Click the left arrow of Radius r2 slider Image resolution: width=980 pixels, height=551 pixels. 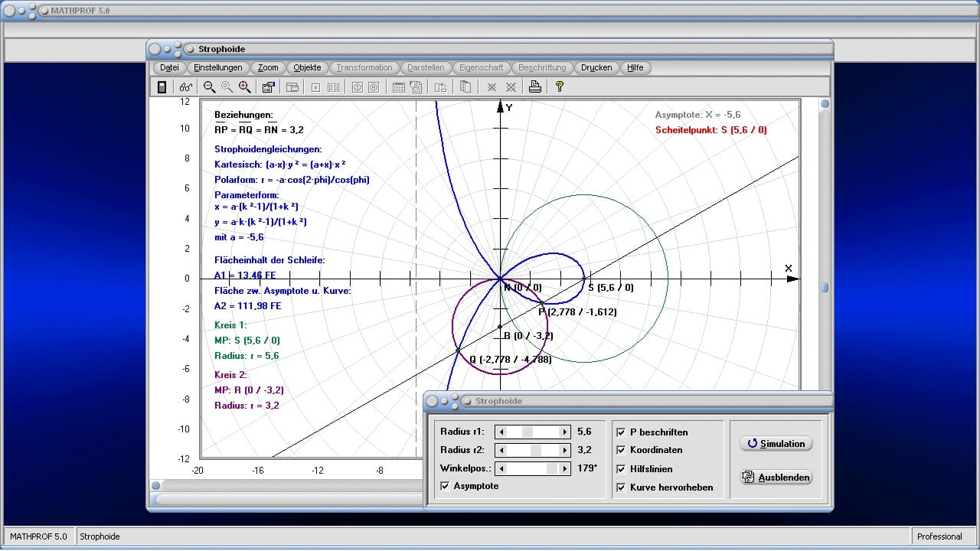(501, 451)
